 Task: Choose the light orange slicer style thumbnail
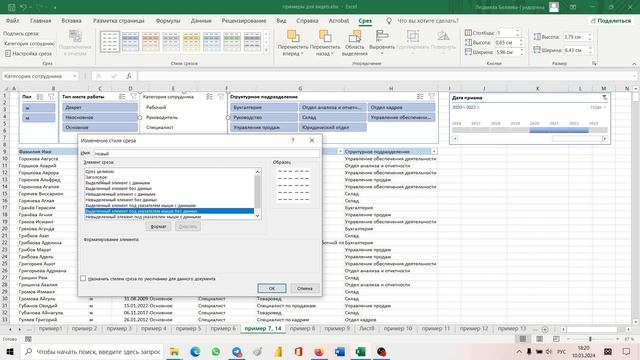tap(151, 41)
